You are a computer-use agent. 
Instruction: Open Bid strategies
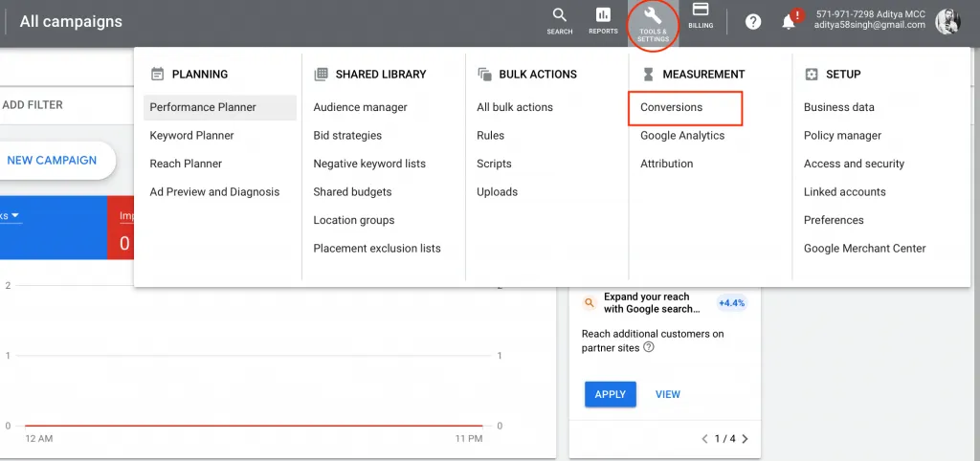click(347, 136)
